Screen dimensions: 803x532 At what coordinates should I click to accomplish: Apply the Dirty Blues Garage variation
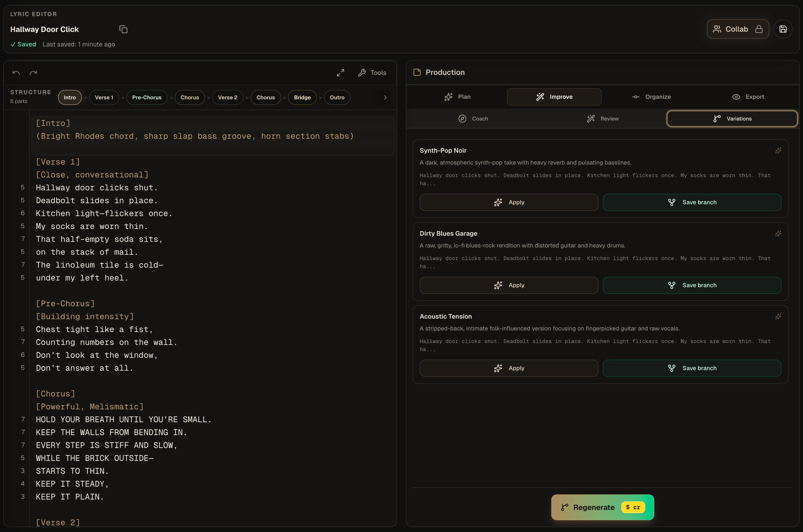pos(509,285)
